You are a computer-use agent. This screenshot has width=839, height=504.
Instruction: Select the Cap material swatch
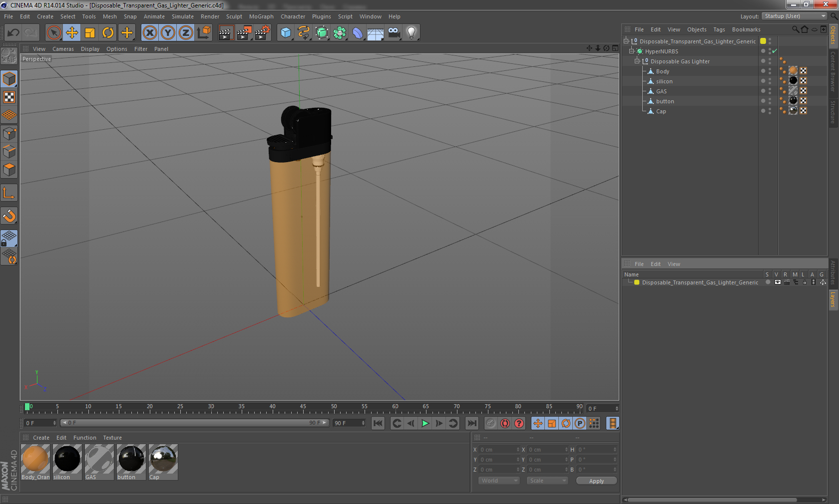coord(163,462)
